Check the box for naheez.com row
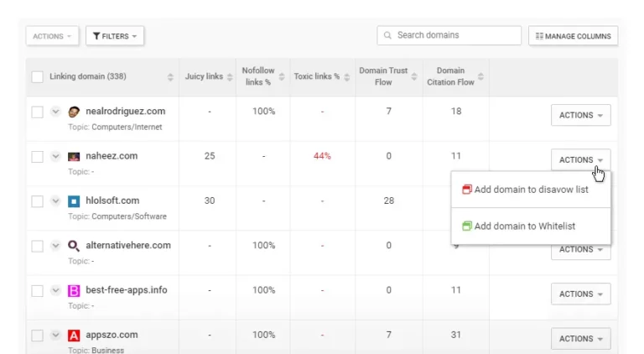Viewport: 644px width, 354px height. coord(38,157)
